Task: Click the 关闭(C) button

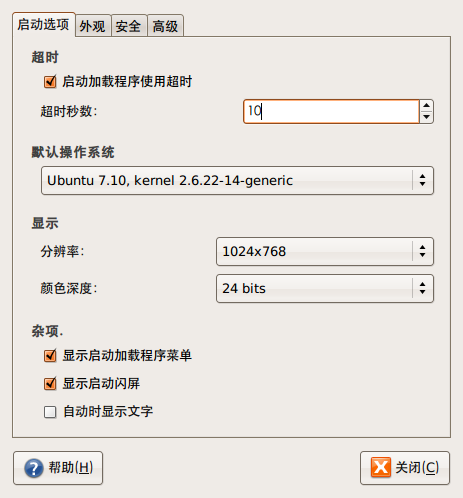Action: [405, 468]
